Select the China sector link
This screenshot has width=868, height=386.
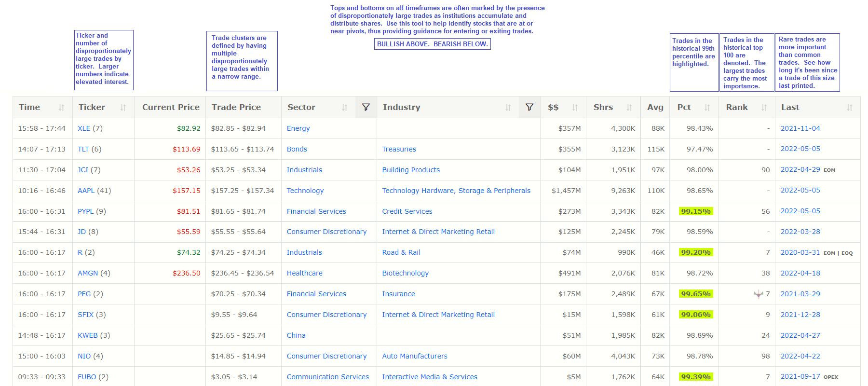coord(296,335)
